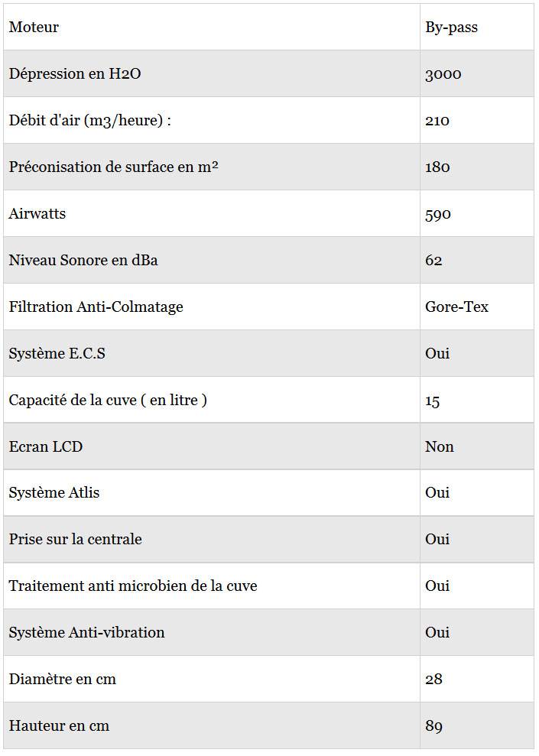This screenshot has width=539, height=756.
Task: Select the 590 Airwatts value
Action: coord(438,215)
